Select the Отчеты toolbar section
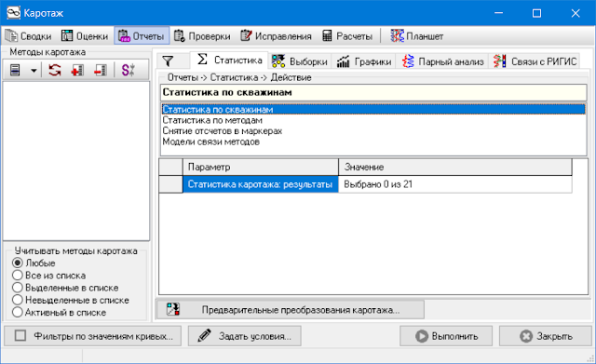The height and width of the screenshot is (364, 596). (142, 36)
